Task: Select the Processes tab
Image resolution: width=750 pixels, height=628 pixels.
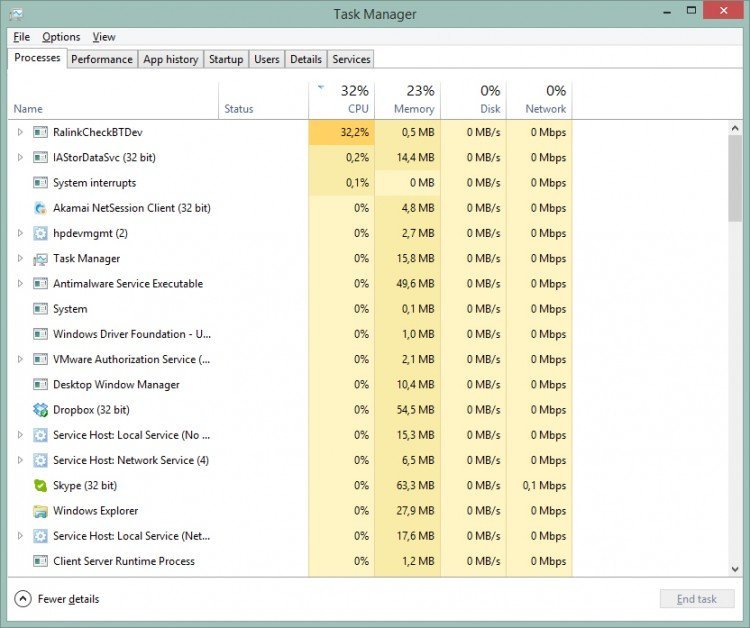Action: pos(37,58)
